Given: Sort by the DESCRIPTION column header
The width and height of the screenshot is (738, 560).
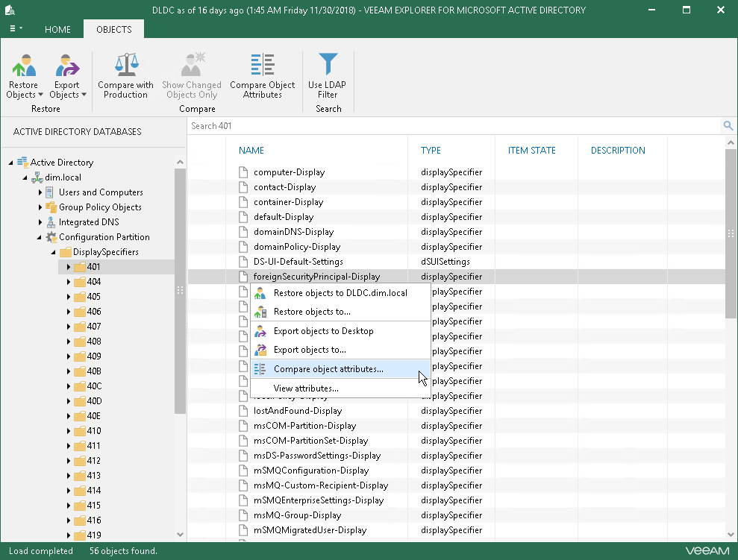Looking at the screenshot, I should tap(618, 151).
